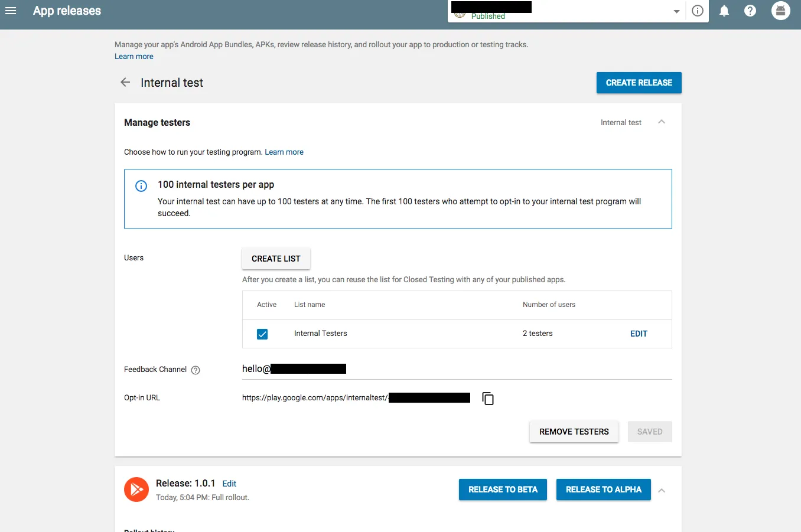Open the notifications bell
The width and height of the screenshot is (801, 532).
[x=724, y=11]
